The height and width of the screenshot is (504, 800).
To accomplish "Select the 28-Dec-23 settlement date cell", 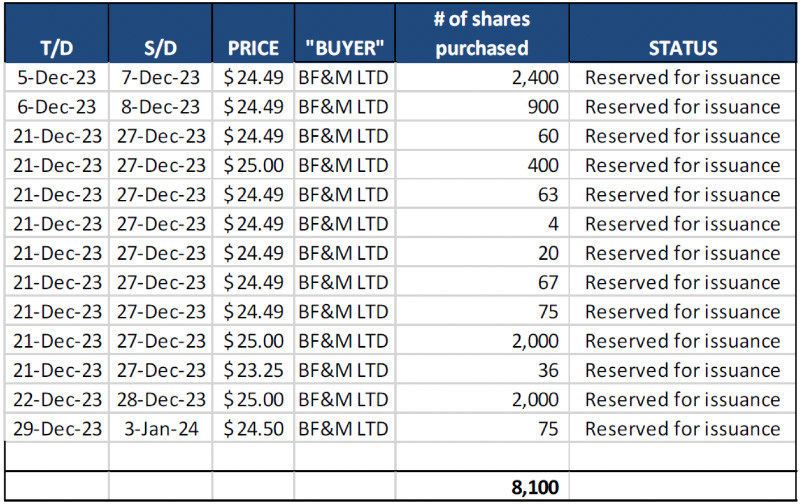I will 160,400.
